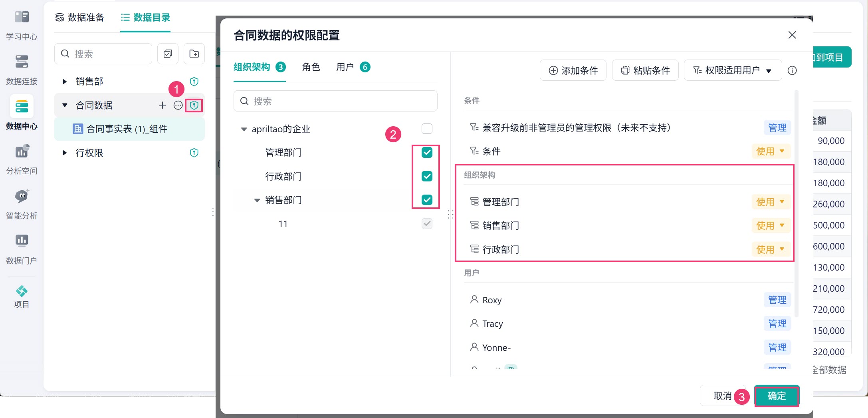Switch to the 数据准备 tab
The image size is (868, 418).
click(x=80, y=18)
